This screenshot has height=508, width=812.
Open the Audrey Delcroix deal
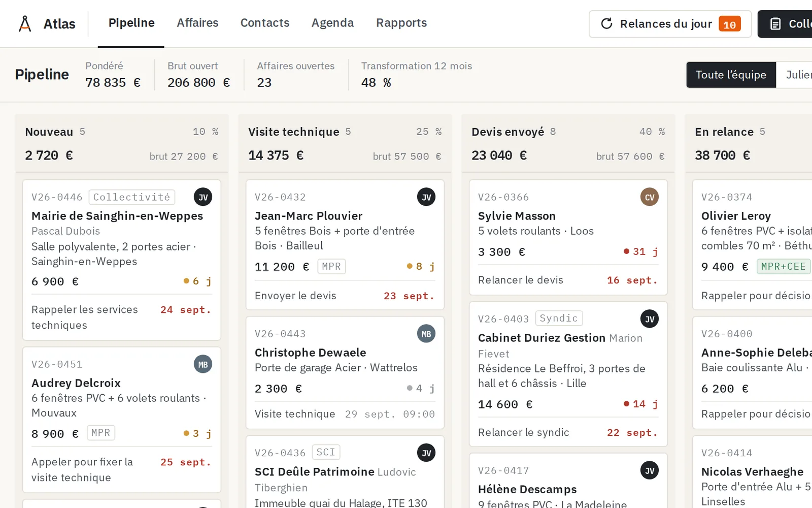click(122, 420)
